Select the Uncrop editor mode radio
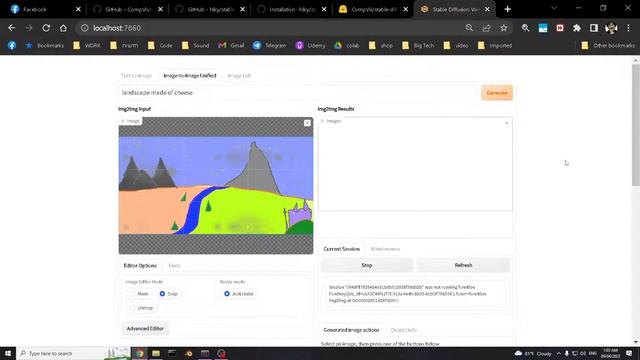 [132, 308]
